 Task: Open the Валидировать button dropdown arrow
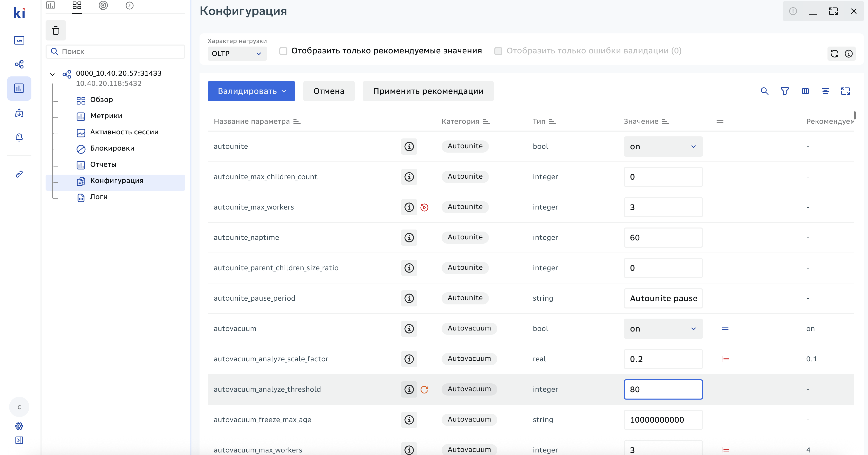(x=284, y=91)
